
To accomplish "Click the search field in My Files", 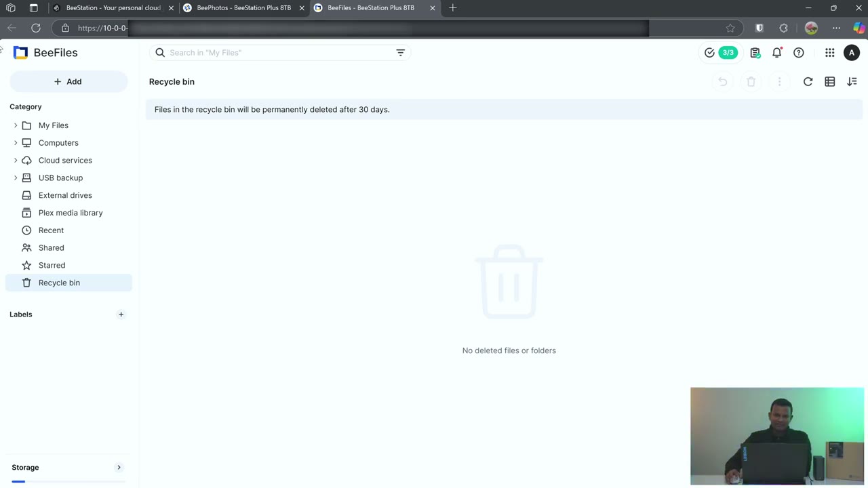I will point(271,52).
